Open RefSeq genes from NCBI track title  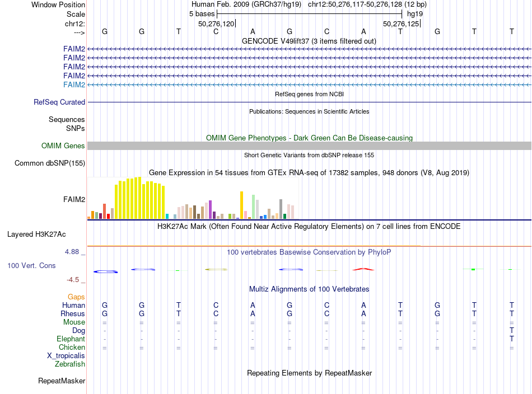(309, 94)
